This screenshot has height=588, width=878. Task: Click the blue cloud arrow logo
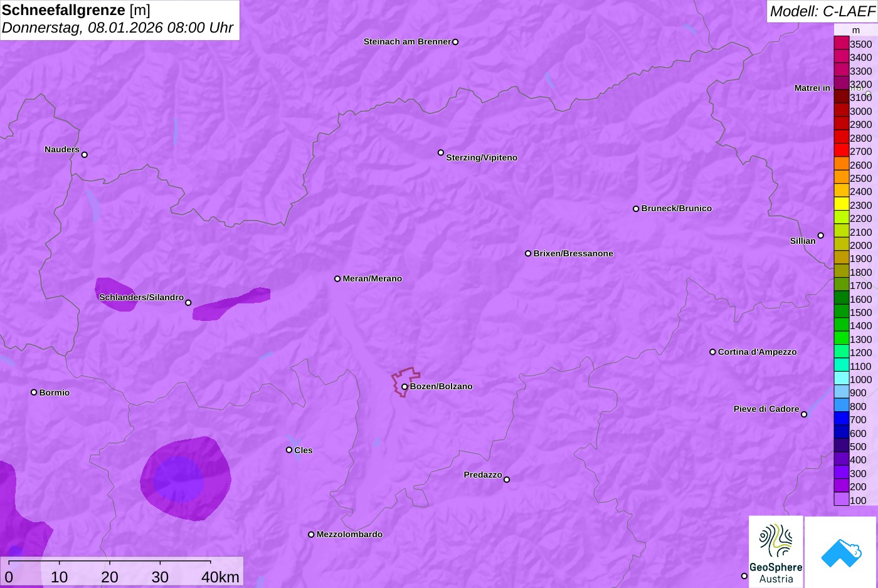[841, 552]
